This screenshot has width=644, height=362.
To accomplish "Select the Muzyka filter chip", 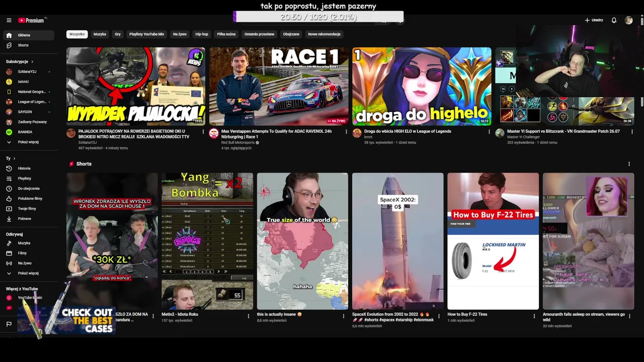I will pos(100,34).
